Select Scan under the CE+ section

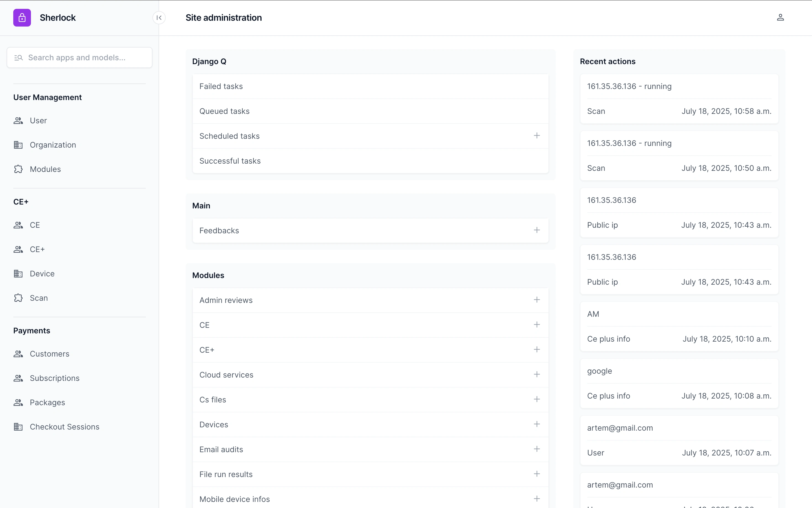[39, 298]
